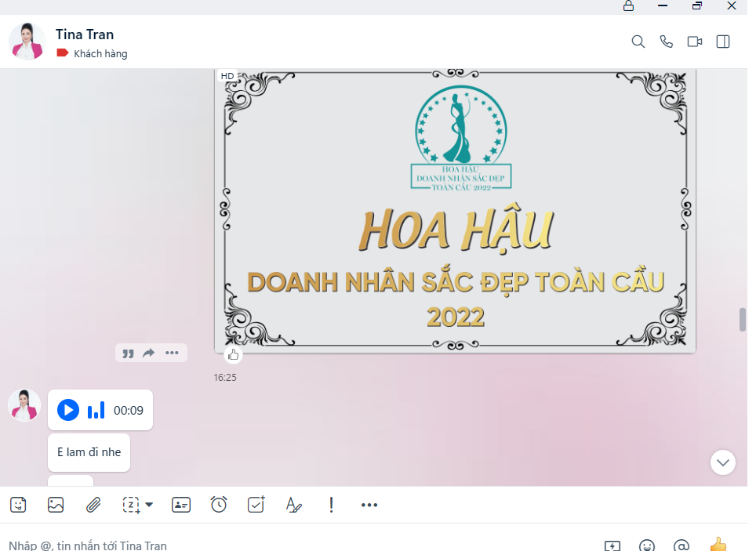Toggle the priority message exclamation mark
The image size is (756, 551).
tap(331, 506)
